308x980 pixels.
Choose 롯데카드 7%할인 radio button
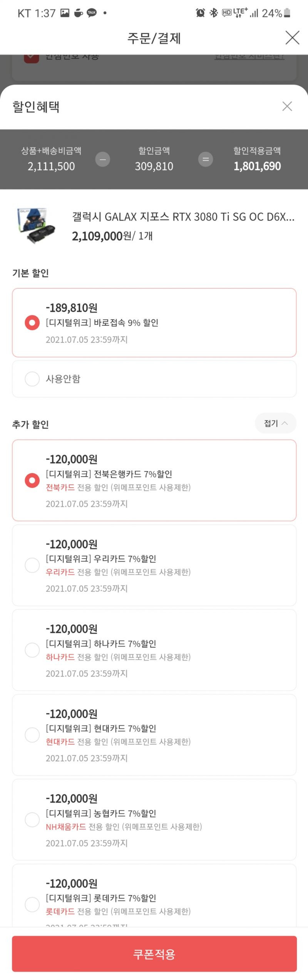coord(32,905)
